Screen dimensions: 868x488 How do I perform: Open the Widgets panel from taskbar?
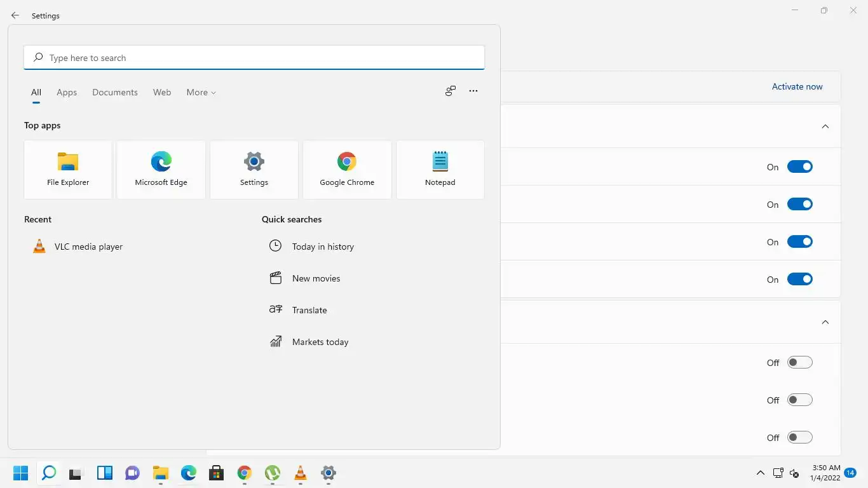click(x=105, y=473)
